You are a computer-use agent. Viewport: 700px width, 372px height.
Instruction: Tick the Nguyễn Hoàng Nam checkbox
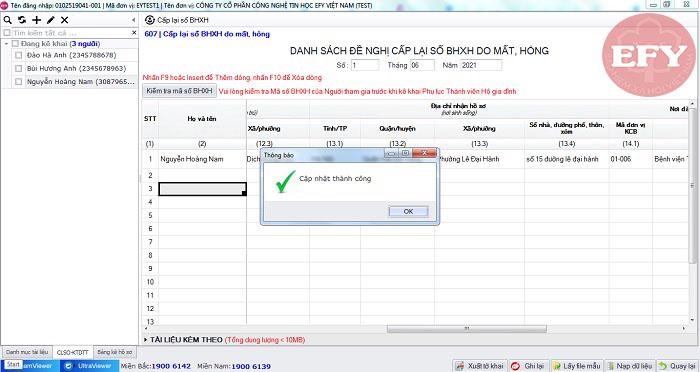click(18, 82)
